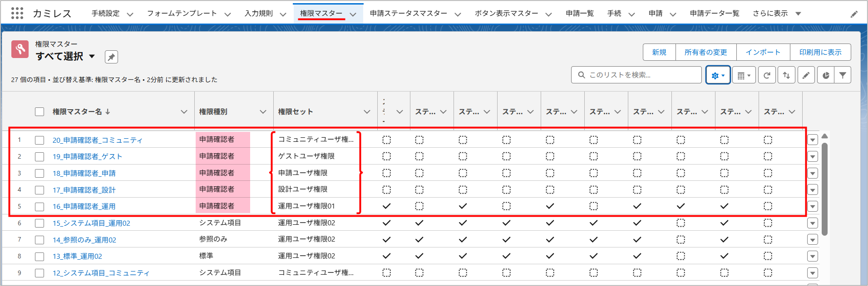
Task: Open row actions for 15_システム項目_運用02
Action: pyautogui.click(x=813, y=223)
